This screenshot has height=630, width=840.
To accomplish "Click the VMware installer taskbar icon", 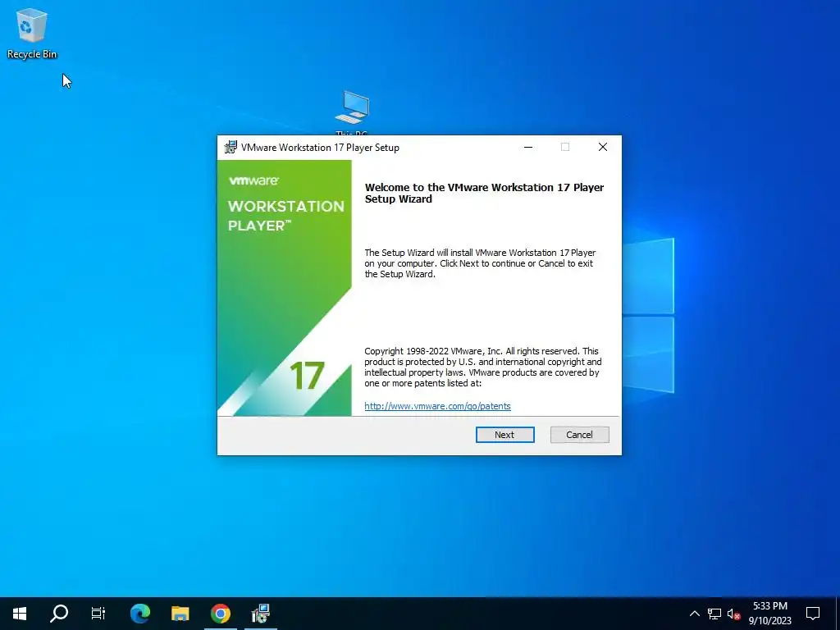I will coord(260,614).
